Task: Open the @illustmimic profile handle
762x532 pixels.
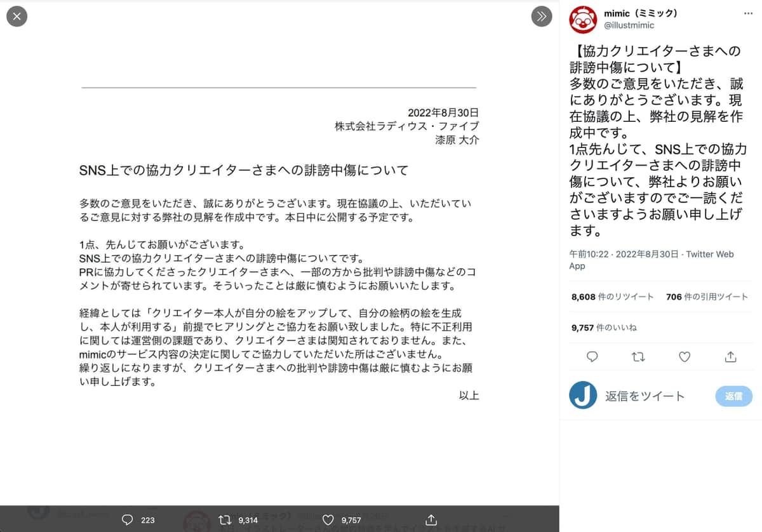Action: click(629, 25)
